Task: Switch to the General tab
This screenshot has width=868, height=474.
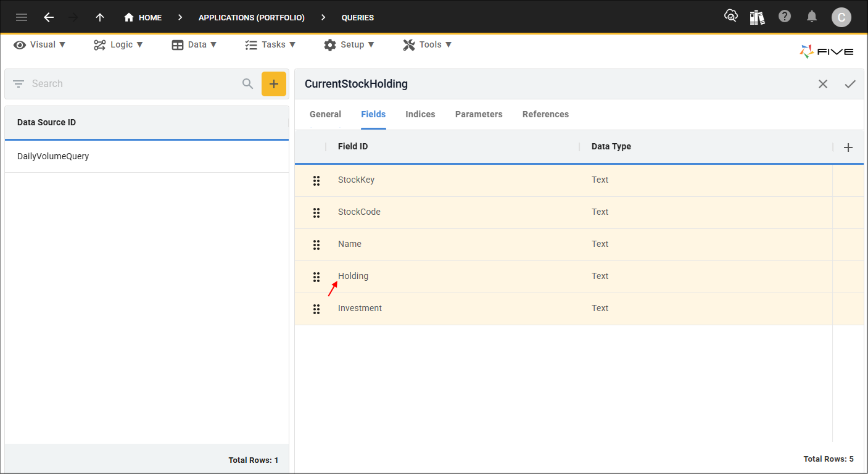Action: coord(325,114)
